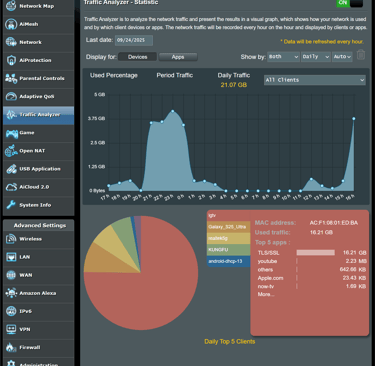Select the Wireless menu label
The height and width of the screenshot is (366, 375).
point(31,239)
